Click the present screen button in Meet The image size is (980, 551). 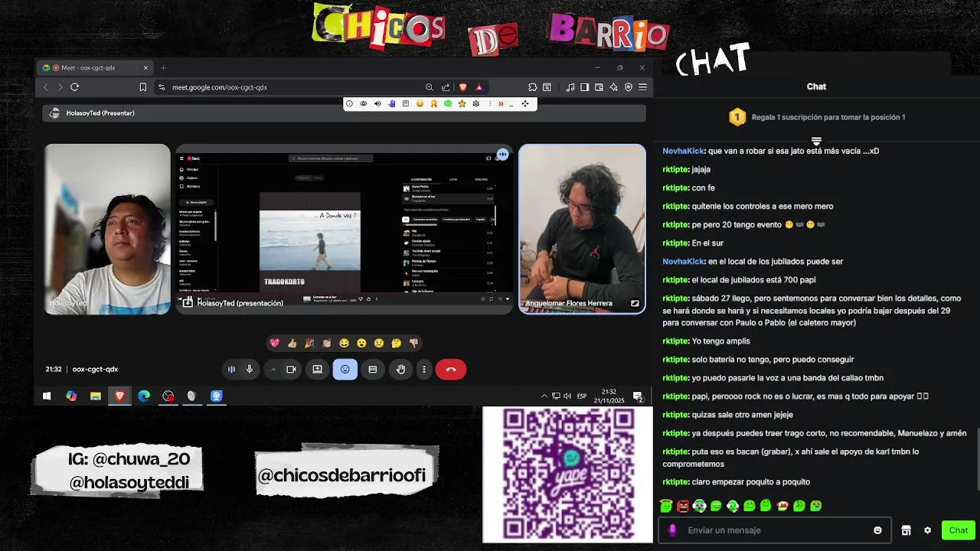point(317,370)
